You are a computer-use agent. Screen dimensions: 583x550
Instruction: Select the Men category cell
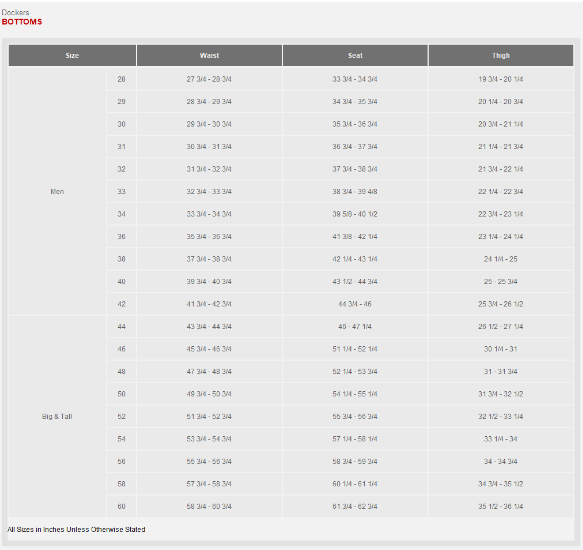coord(57,192)
